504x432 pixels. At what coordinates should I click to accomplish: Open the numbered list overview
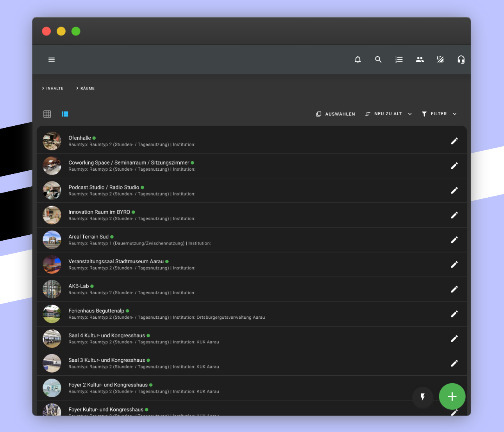click(x=399, y=59)
